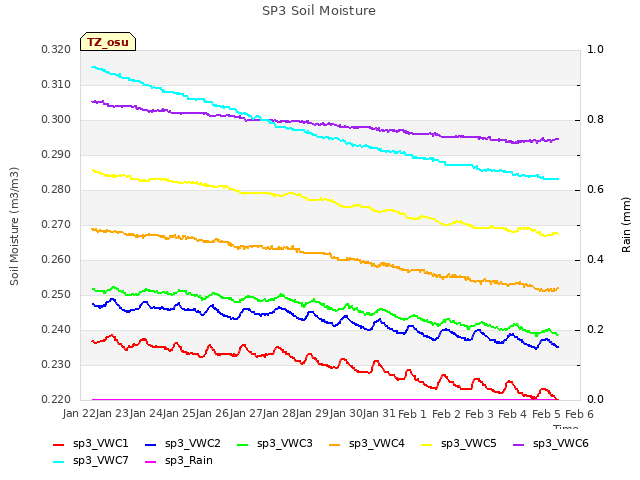Viewport: 640px width, 480px height.
Task: Click the Feb 4 x-axis tick label
Action: pos(513,414)
